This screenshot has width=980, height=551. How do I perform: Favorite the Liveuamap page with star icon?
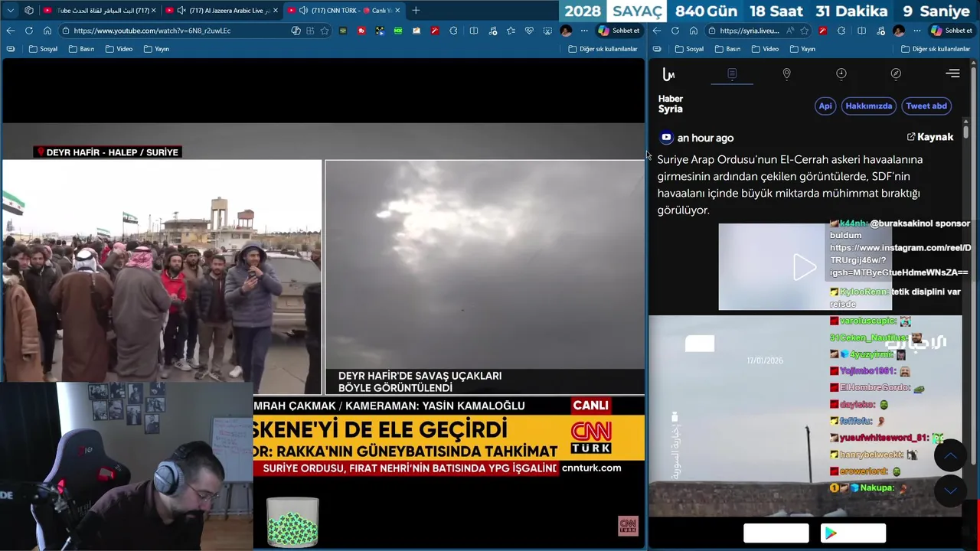coord(805,31)
